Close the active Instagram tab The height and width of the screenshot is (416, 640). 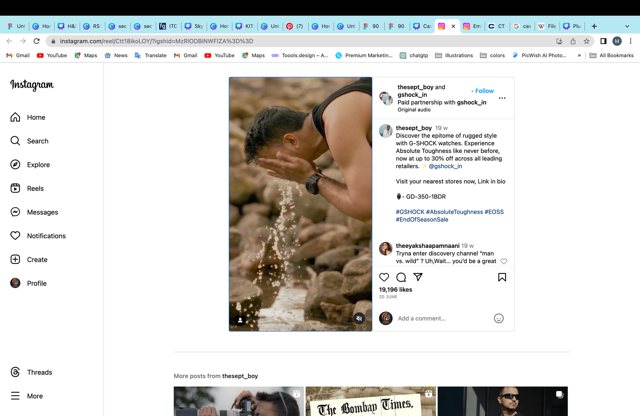pyautogui.click(x=453, y=26)
